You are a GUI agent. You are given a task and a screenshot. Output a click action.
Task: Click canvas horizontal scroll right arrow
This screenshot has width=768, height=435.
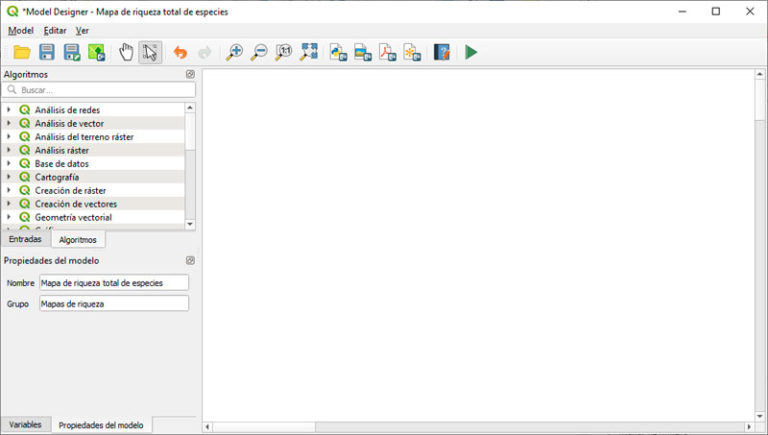[x=748, y=427]
